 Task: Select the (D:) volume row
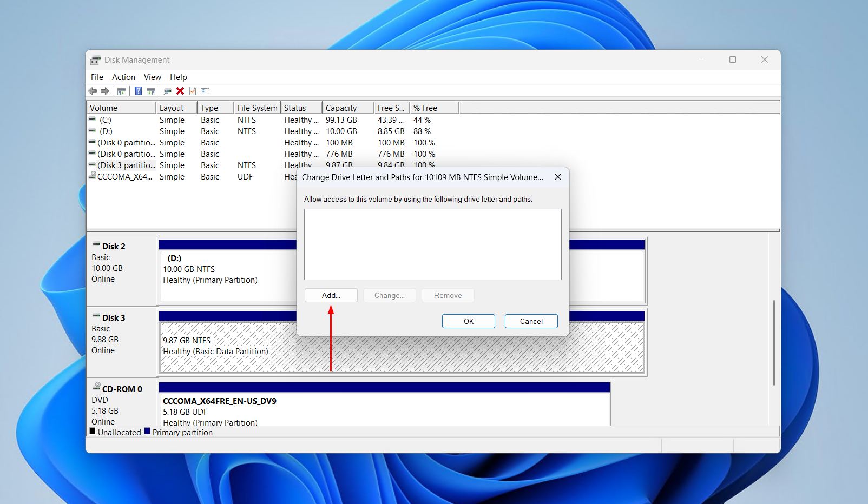point(273,131)
